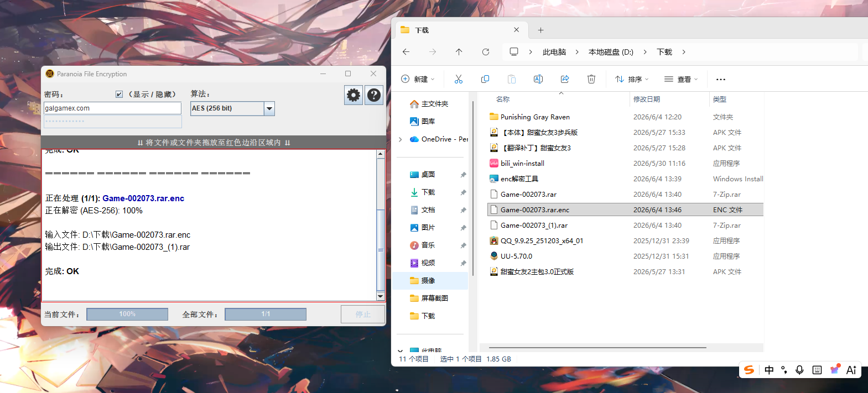Click the password field containing galgamex.com

113,108
